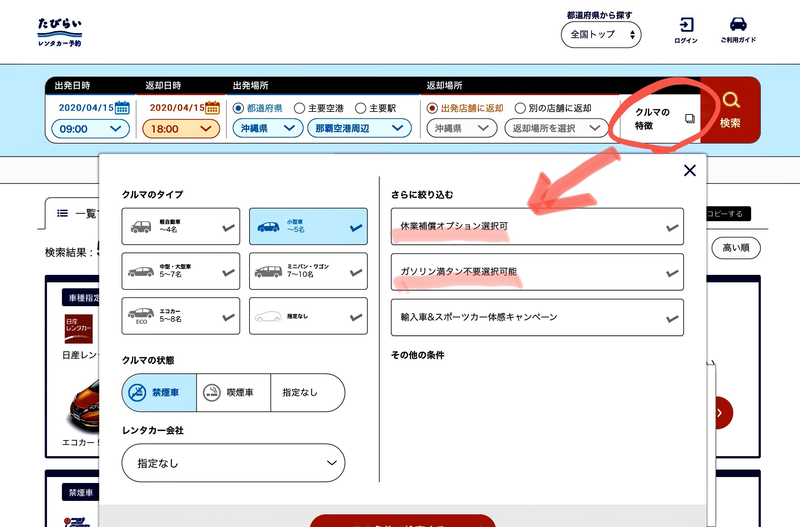Click the ミニバン・ワゴン van icon
This screenshot has height=527, width=800.
(268, 271)
